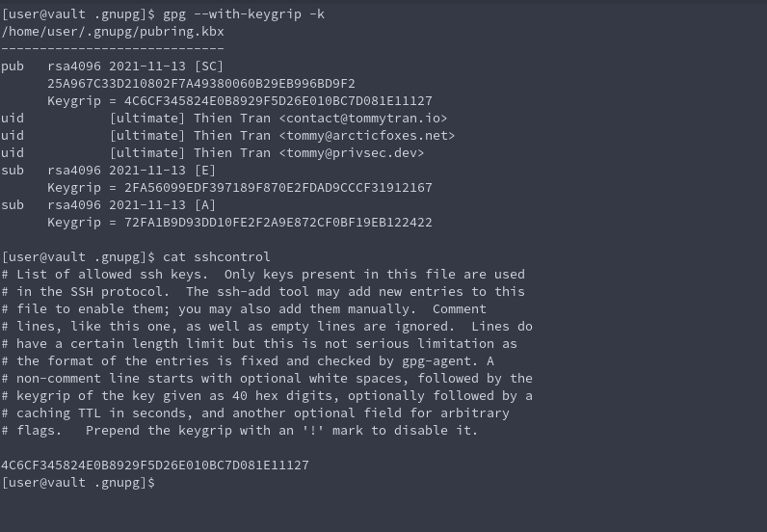Click the public key fingerprint 25A967C33D21... line
767x532 pixels.
click(200, 84)
